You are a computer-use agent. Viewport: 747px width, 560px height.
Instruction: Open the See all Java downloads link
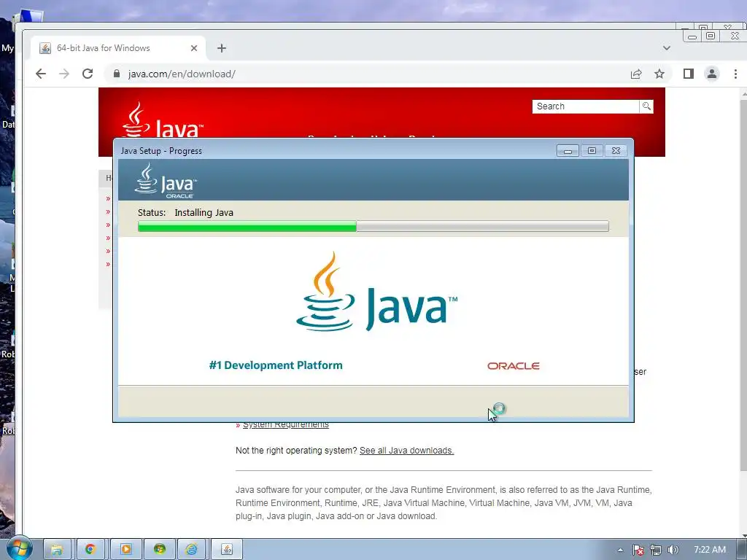[x=406, y=451]
